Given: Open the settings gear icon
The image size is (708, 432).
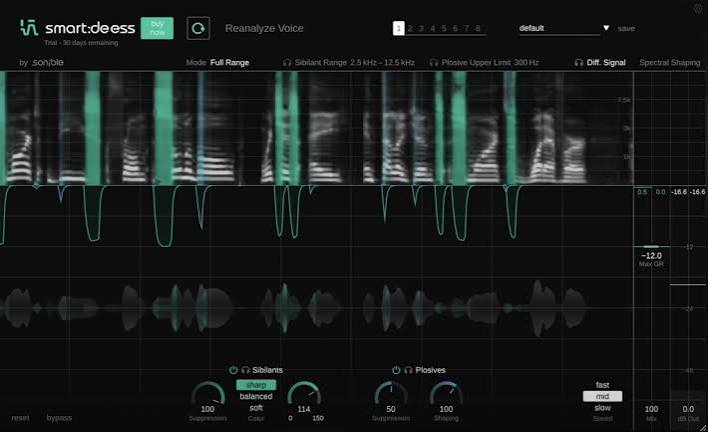Looking at the screenshot, I should coord(698,8).
